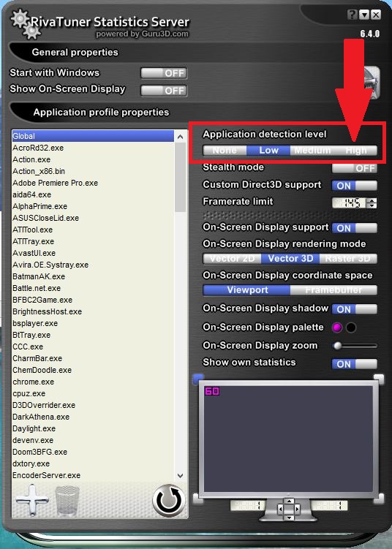Click bottom-left corner anchor of preview monitor
Viewport: 392px width, 549px height.
198,499
